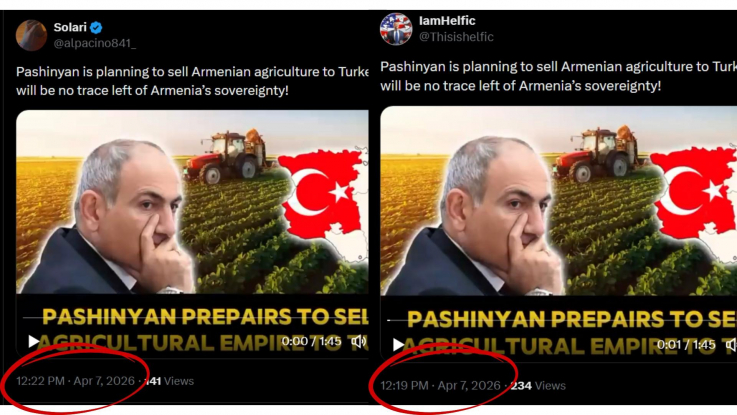Open the @Thisishelfic handle link
Screen dimensions: 737x415
click(x=456, y=37)
